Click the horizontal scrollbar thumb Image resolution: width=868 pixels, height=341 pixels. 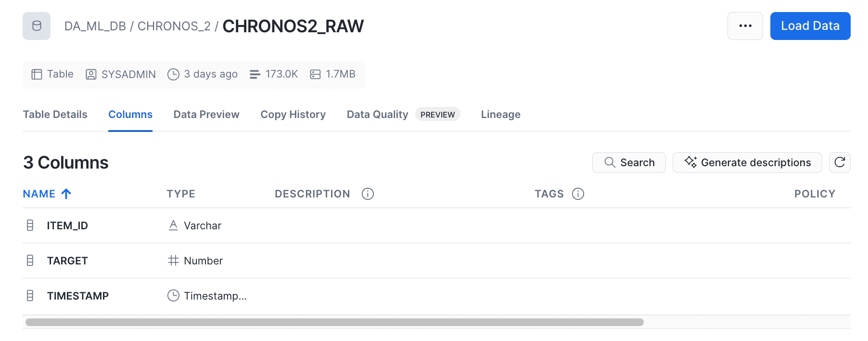coord(334,322)
